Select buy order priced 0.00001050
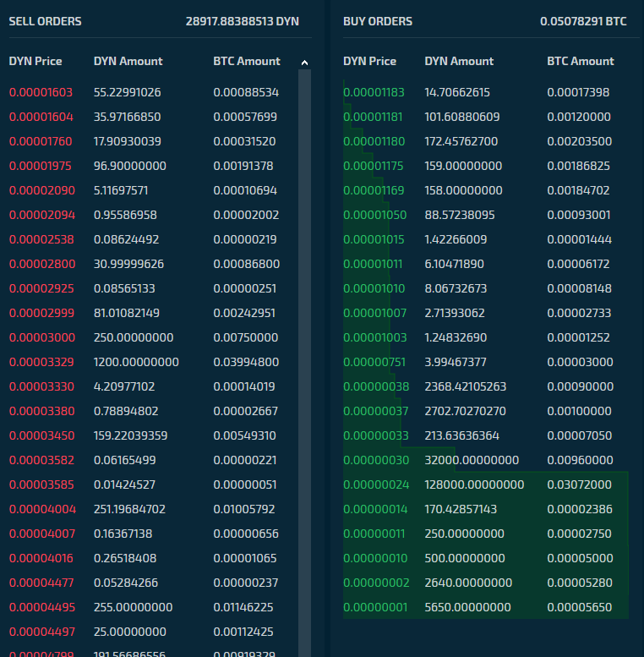The height and width of the screenshot is (657, 644). coord(486,215)
